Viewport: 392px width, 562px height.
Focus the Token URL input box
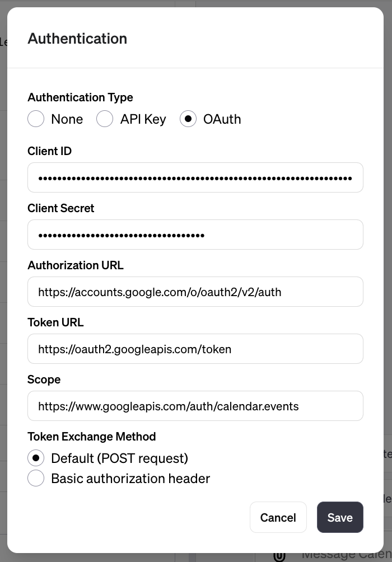[195, 349]
